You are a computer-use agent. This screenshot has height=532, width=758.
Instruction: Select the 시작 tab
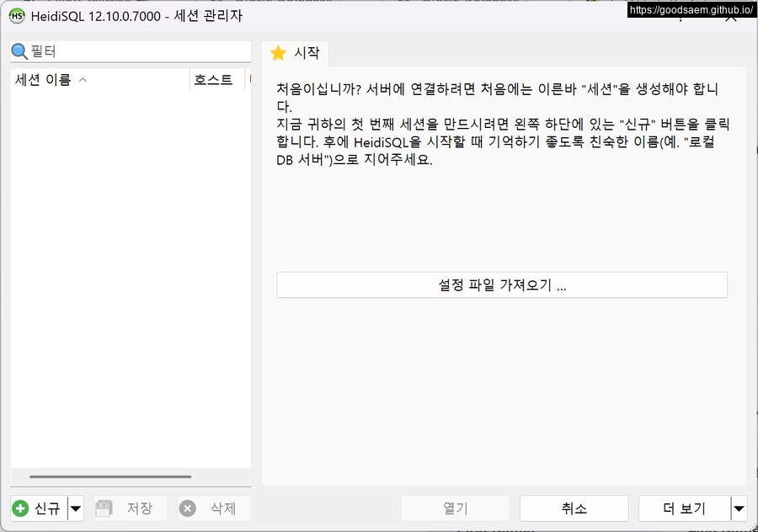click(x=295, y=53)
